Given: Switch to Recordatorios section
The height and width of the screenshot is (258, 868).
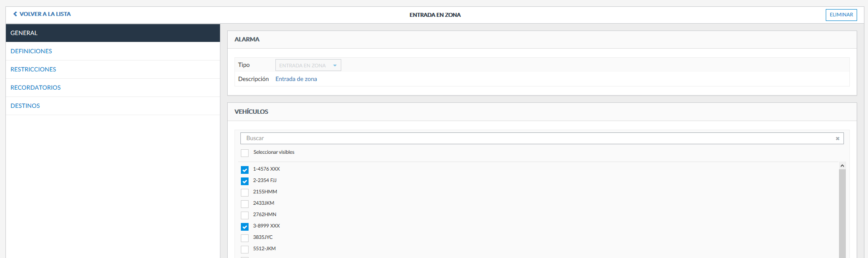Looking at the screenshot, I should pyautogui.click(x=35, y=87).
